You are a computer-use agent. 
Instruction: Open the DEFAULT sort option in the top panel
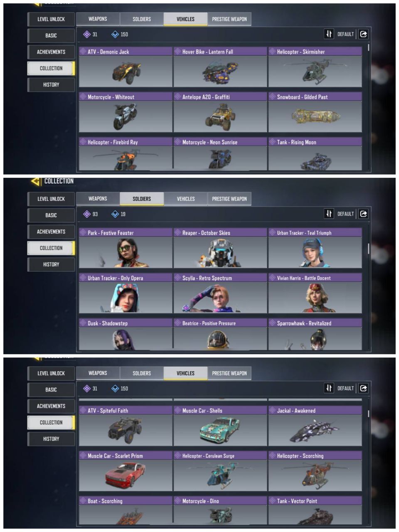pyautogui.click(x=345, y=34)
